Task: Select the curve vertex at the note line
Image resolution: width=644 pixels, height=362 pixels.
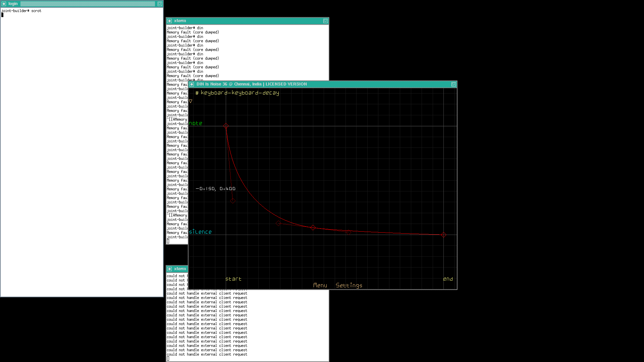Action: [226, 126]
